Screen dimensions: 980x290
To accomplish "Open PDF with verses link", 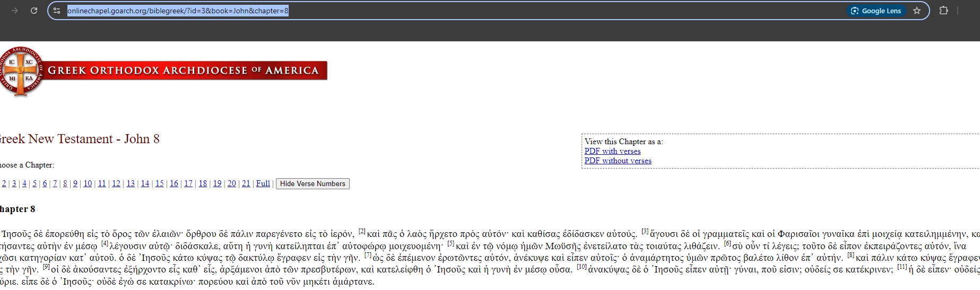I will point(612,151).
